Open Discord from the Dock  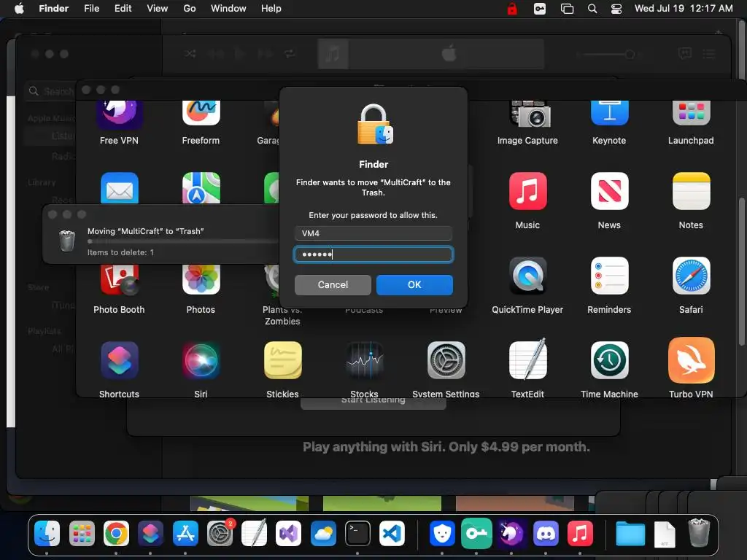546,533
